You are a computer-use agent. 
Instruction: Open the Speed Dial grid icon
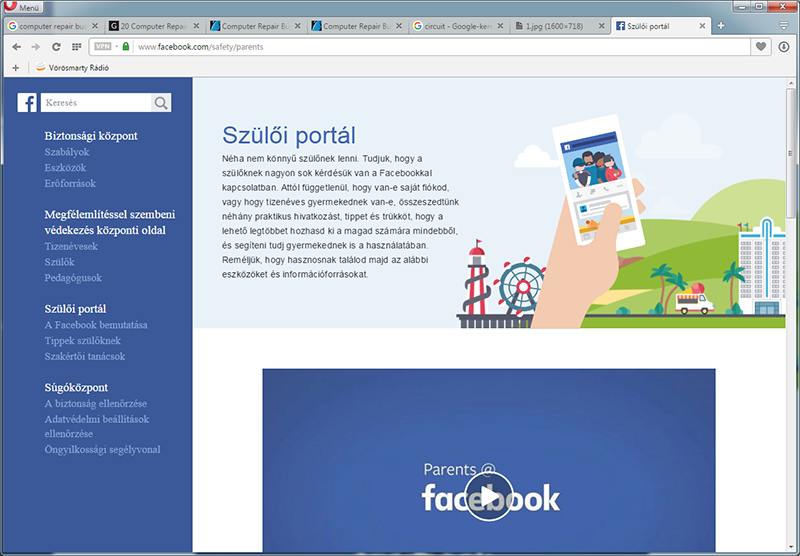[x=77, y=47]
